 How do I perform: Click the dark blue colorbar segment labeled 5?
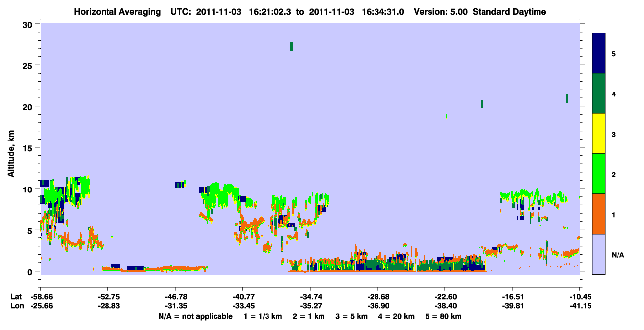pyautogui.click(x=599, y=53)
